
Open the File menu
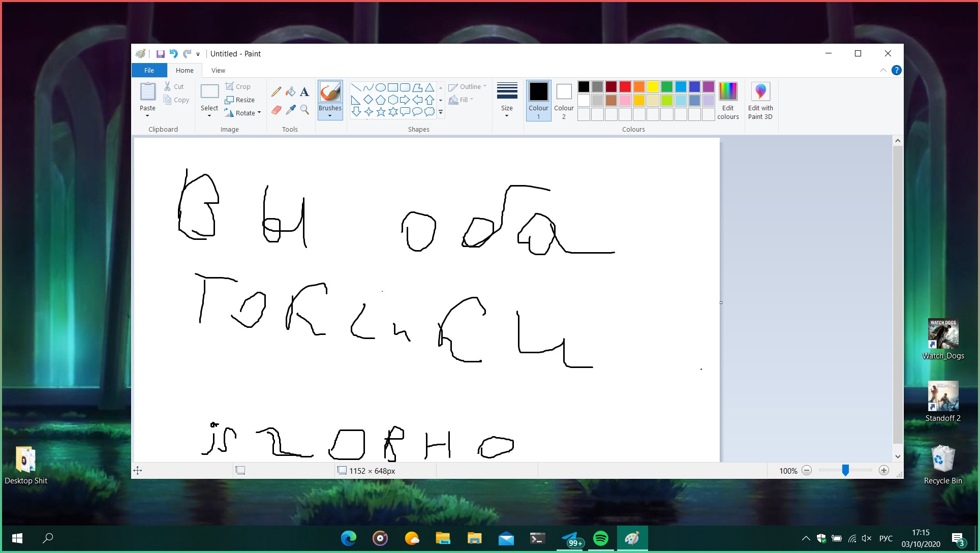(x=149, y=71)
